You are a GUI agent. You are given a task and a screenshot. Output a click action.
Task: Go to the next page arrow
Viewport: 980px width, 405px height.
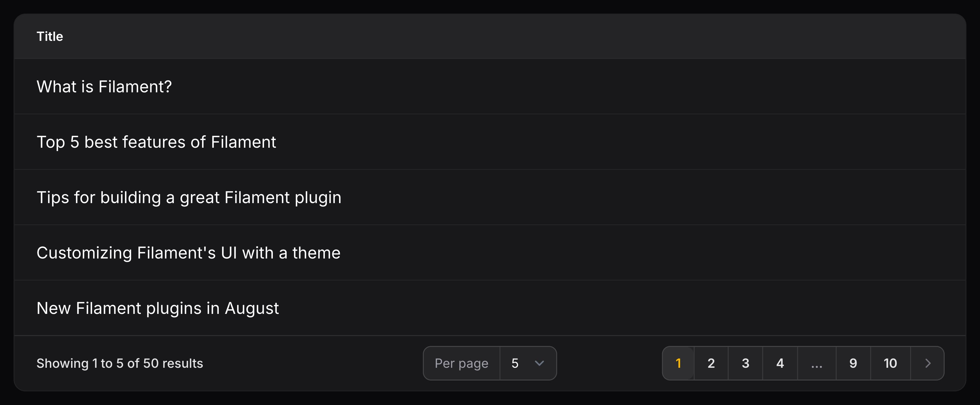click(927, 363)
